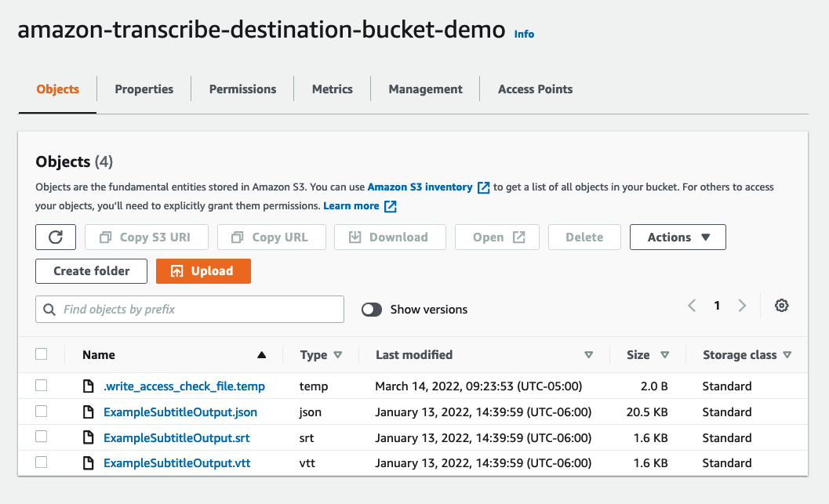
Task: Click the Delete button
Action: pos(585,237)
